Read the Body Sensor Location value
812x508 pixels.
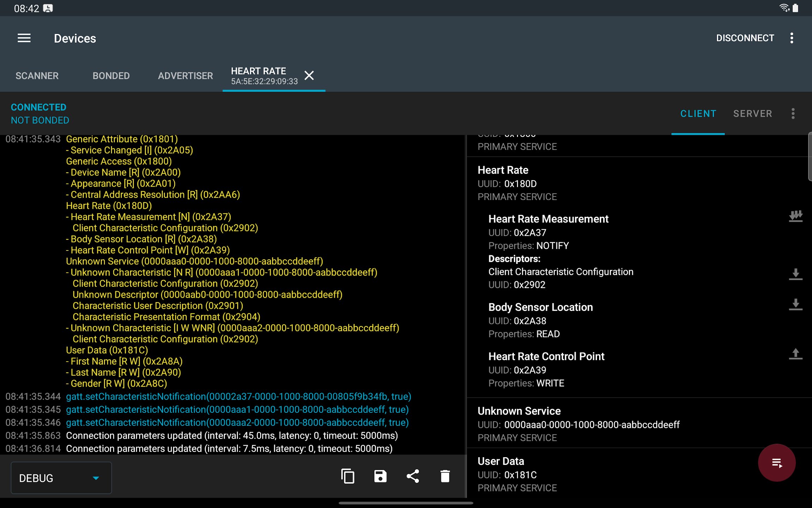[795, 304]
